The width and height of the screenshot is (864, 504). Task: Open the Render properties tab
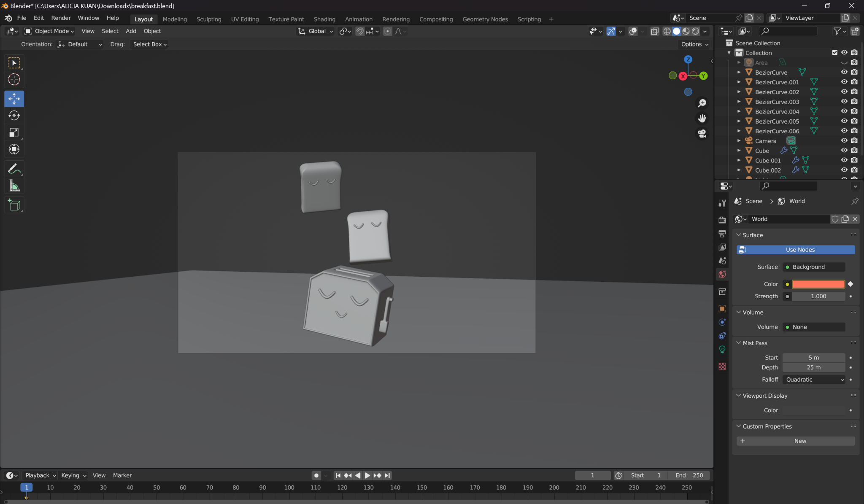click(x=722, y=220)
